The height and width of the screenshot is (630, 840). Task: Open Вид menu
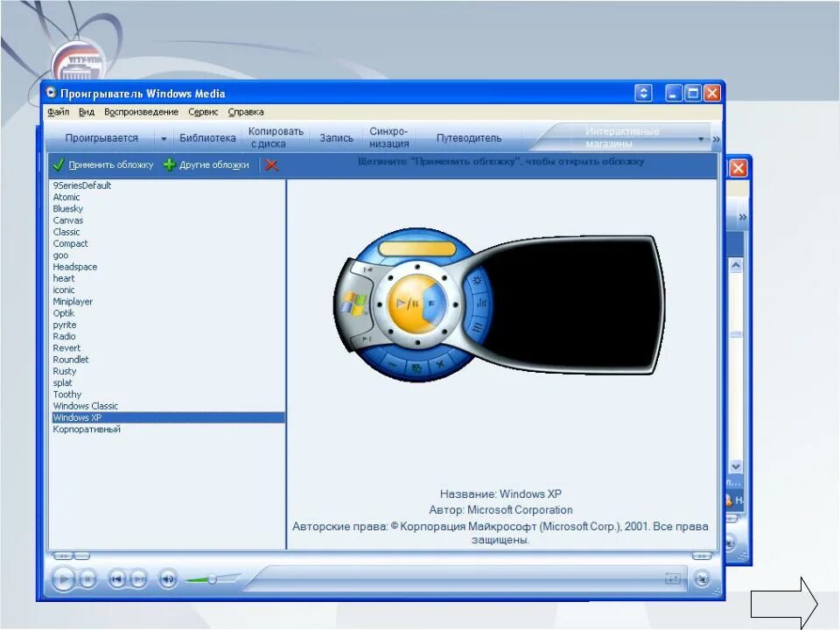(x=87, y=112)
